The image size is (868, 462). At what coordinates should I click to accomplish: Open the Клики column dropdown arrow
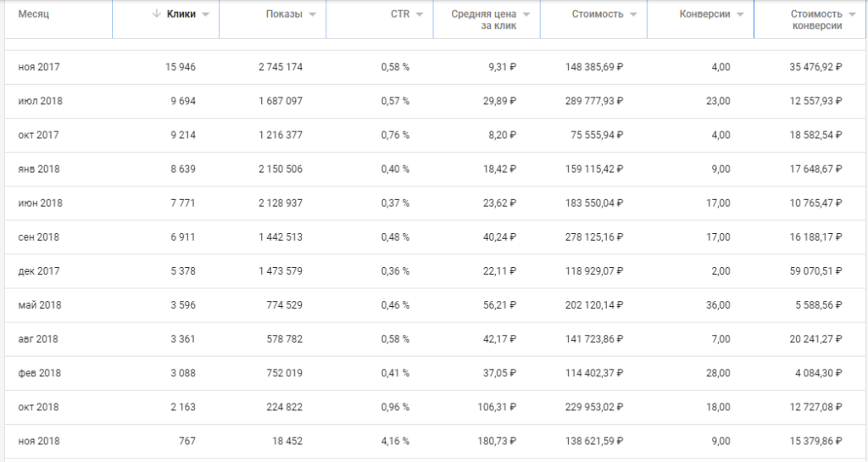click(206, 14)
